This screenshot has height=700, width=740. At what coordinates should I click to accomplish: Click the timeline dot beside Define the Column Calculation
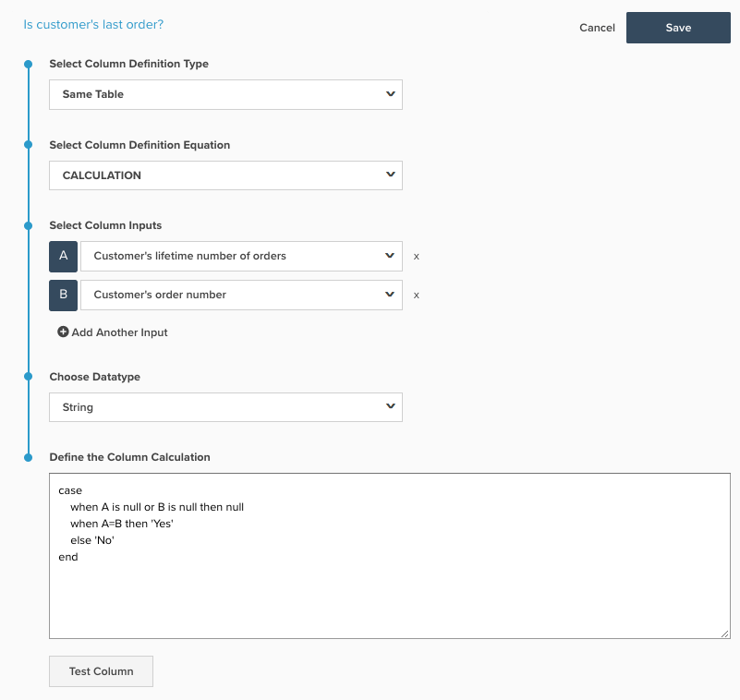28,457
